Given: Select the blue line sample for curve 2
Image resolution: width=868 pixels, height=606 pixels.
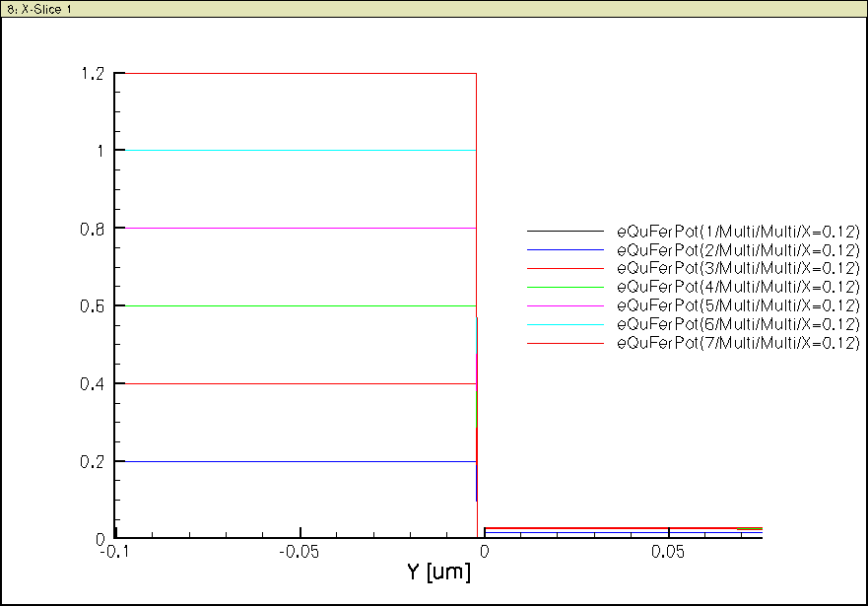Looking at the screenshot, I should click(x=566, y=250).
